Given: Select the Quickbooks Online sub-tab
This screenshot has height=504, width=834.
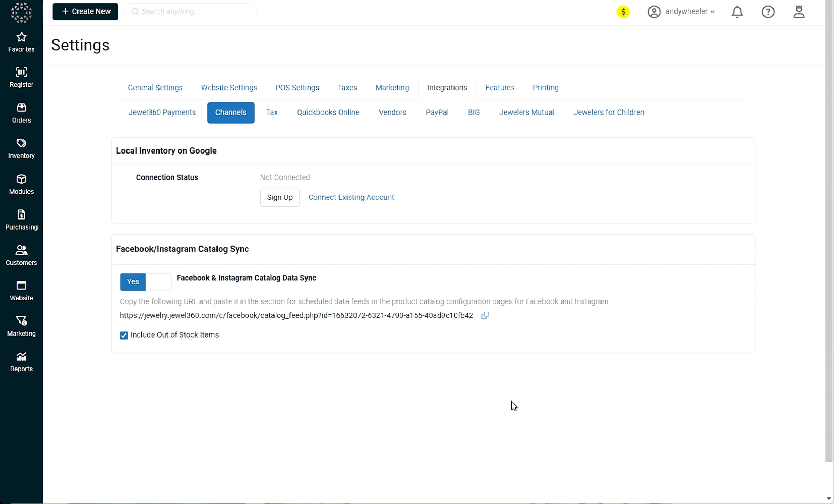Looking at the screenshot, I should [x=328, y=113].
